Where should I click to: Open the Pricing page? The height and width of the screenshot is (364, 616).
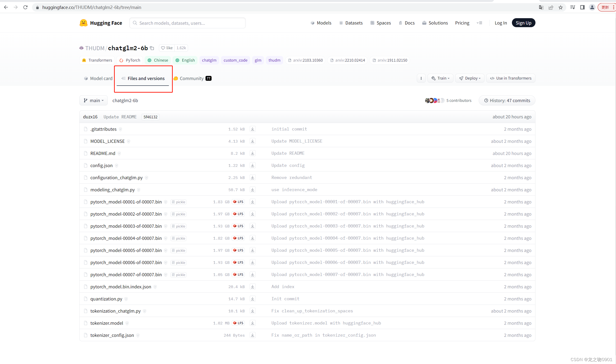462,23
